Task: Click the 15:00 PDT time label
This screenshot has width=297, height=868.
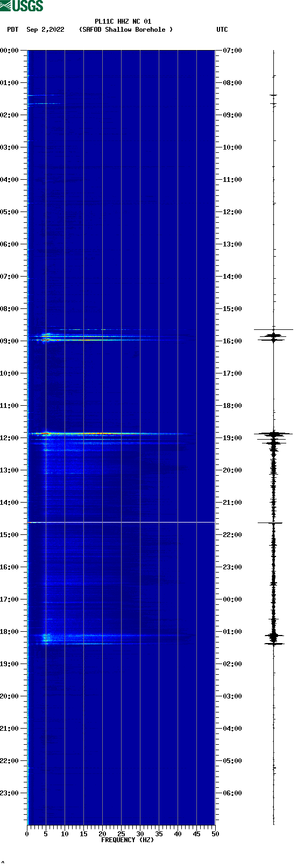Action: click(10, 535)
